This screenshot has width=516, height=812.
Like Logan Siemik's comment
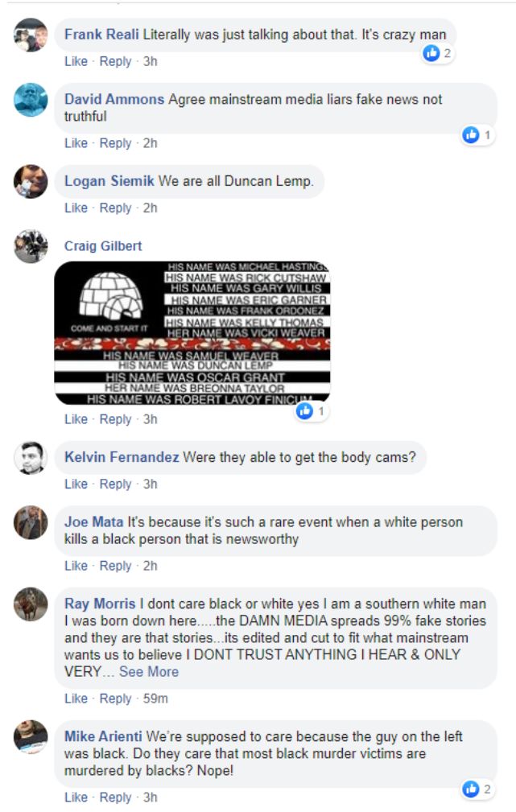76,208
